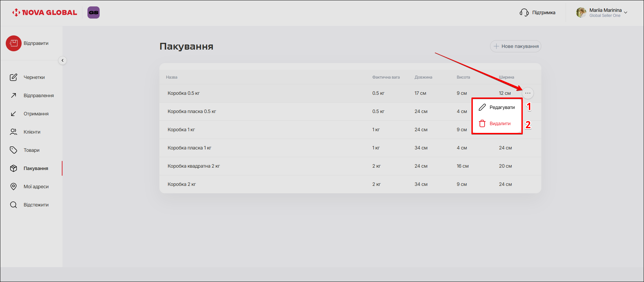Open Drafts via the pencil icon

pyautogui.click(x=14, y=77)
